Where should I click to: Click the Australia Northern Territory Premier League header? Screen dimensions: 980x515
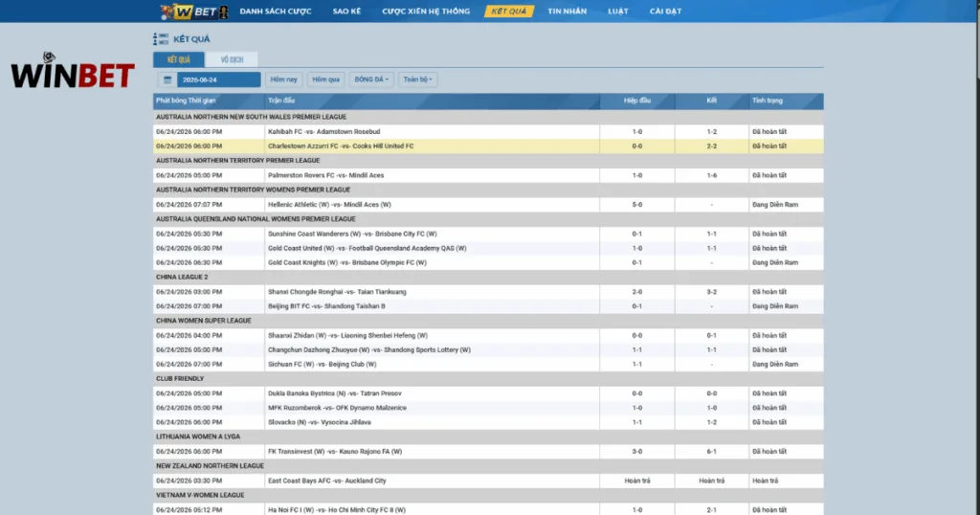(488, 161)
